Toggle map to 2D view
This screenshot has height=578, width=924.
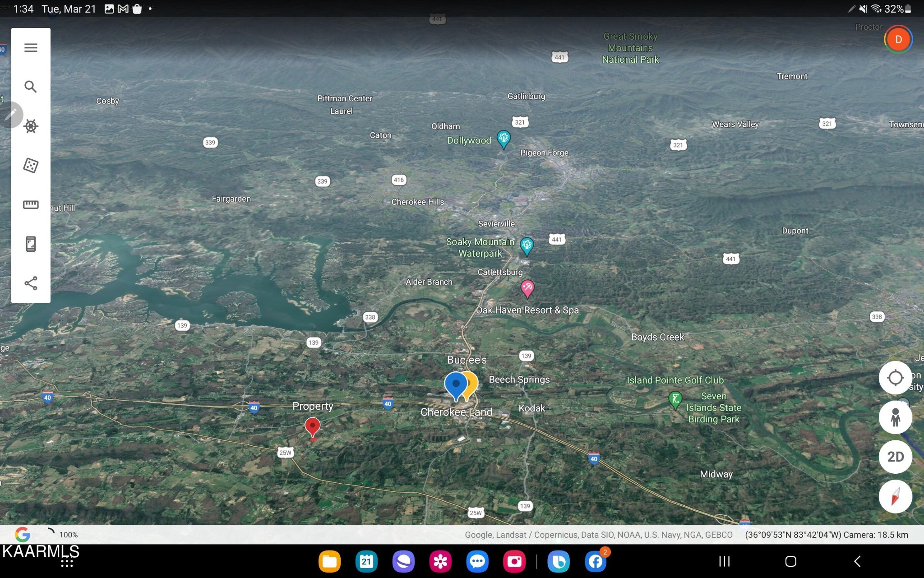[x=895, y=457]
